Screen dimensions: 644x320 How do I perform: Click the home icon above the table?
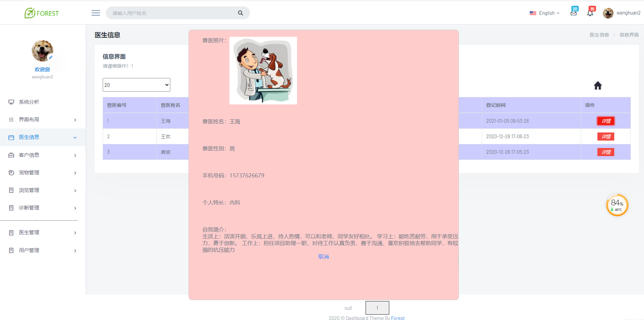(x=597, y=85)
